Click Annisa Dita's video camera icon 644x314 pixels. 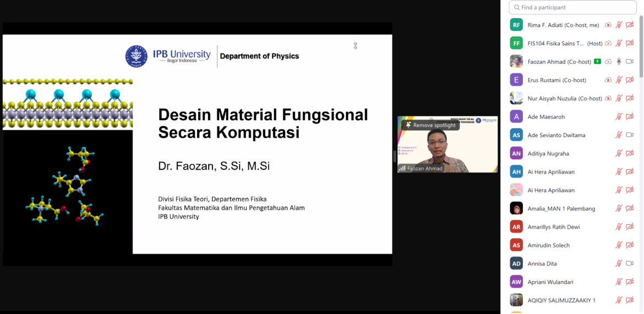(630, 263)
